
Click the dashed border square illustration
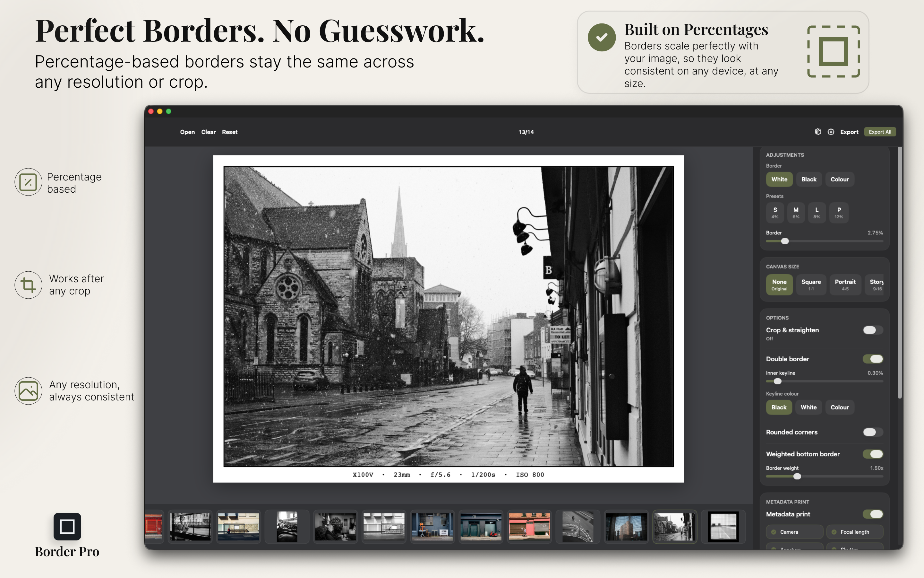point(834,52)
